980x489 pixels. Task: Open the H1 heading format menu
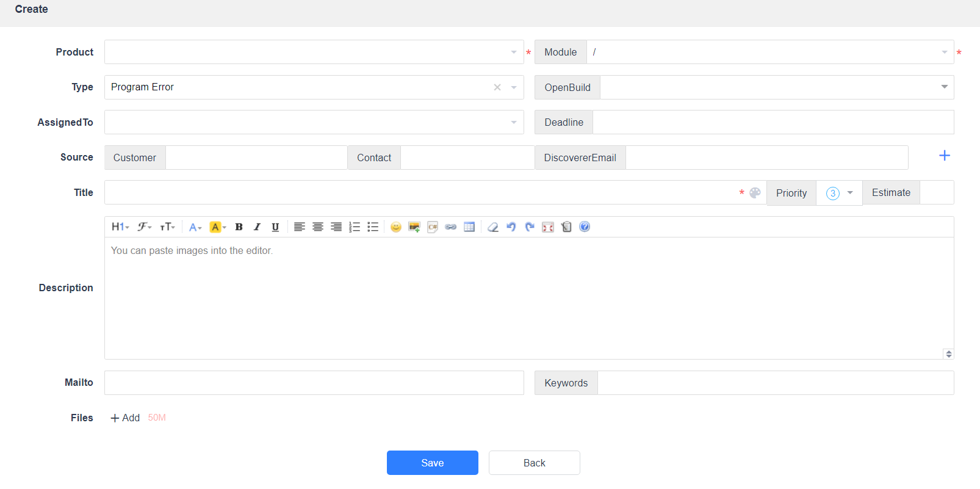click(120, 227)
